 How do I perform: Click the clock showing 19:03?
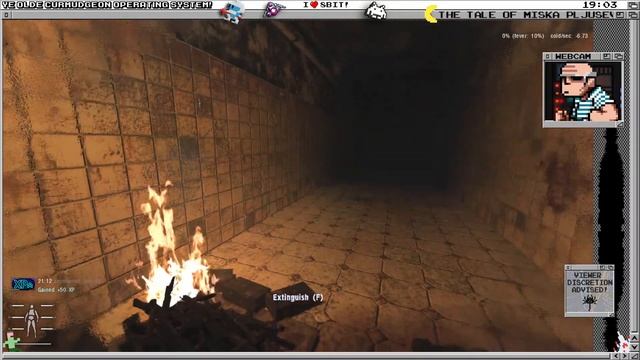(600, 5)
